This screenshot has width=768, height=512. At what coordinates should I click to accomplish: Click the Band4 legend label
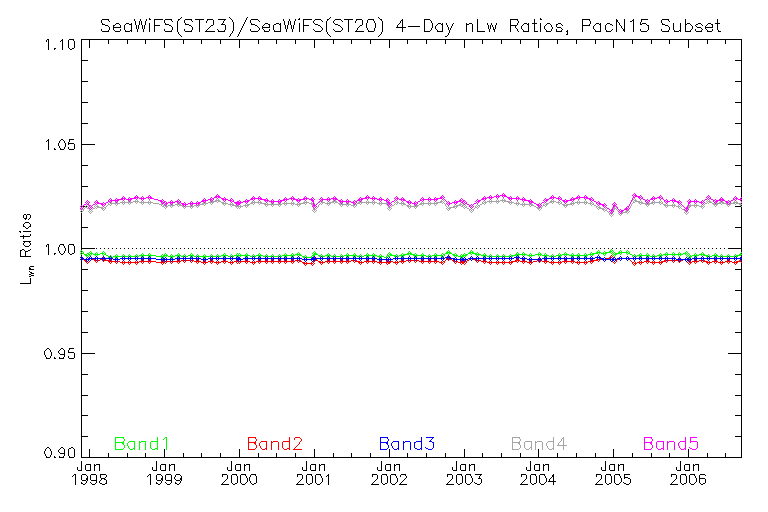coord(539,444)
